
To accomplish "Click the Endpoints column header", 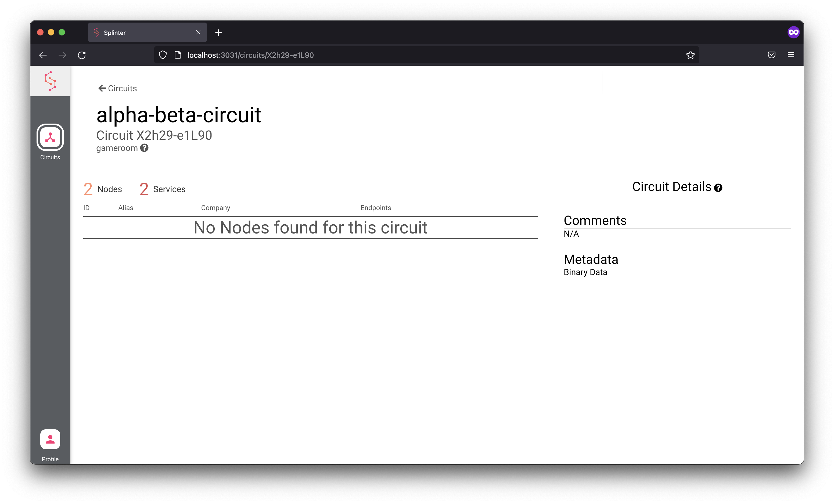I will 376,207.
